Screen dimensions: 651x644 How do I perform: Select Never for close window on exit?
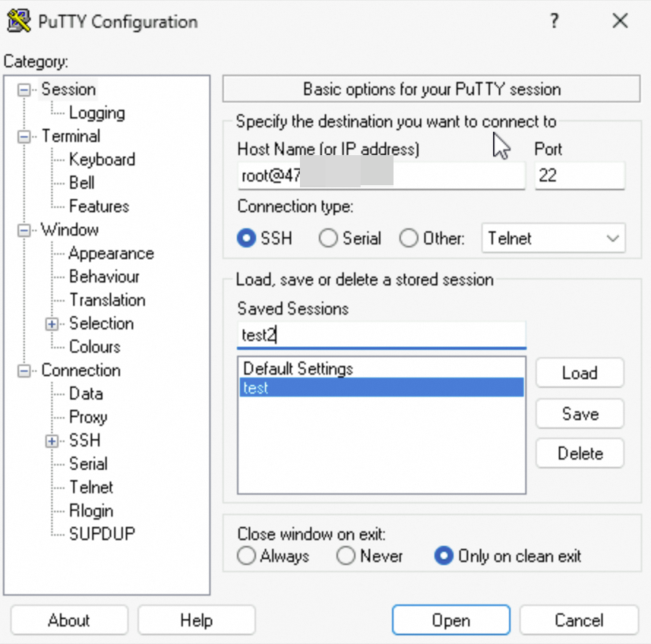click(x=346, y=556)
